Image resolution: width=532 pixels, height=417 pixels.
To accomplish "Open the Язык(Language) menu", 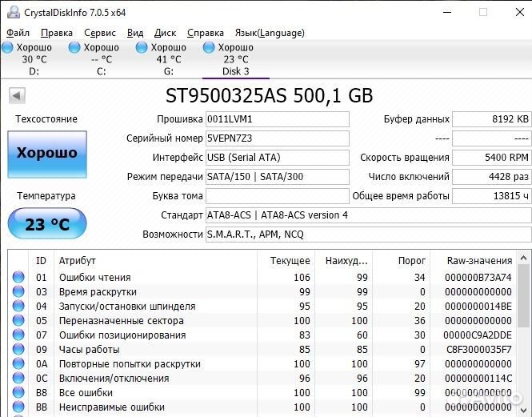I will (270, 33).
